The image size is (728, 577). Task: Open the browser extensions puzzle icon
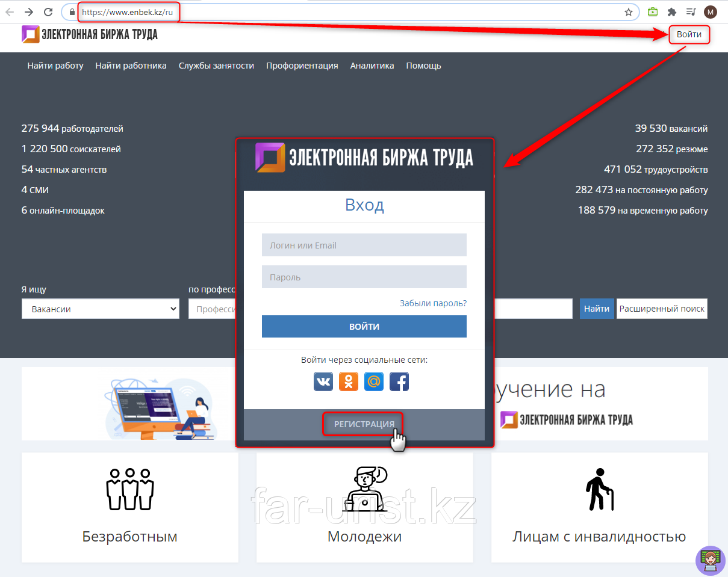click(672, 12)
